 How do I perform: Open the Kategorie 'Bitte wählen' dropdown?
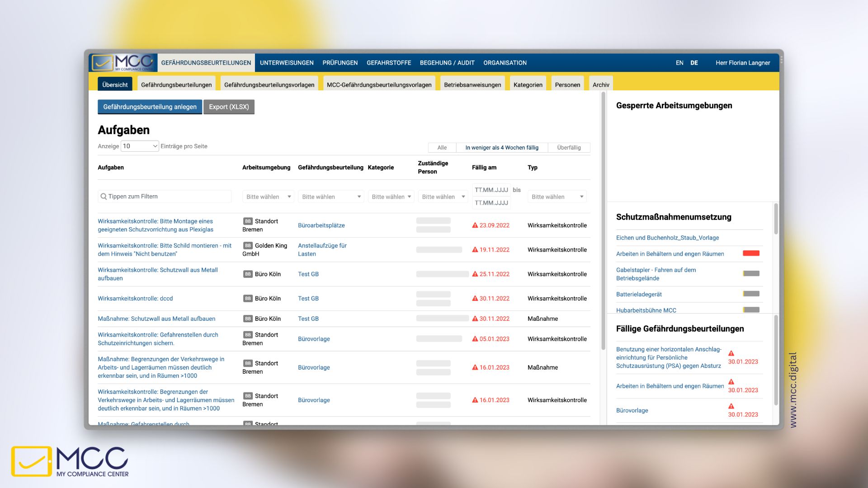coord(391,197)
